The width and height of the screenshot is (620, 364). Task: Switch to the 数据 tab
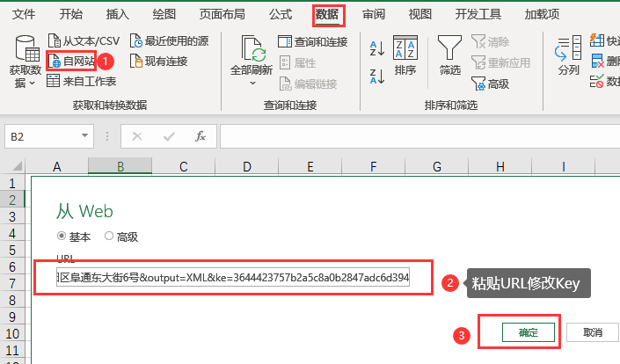327,15
